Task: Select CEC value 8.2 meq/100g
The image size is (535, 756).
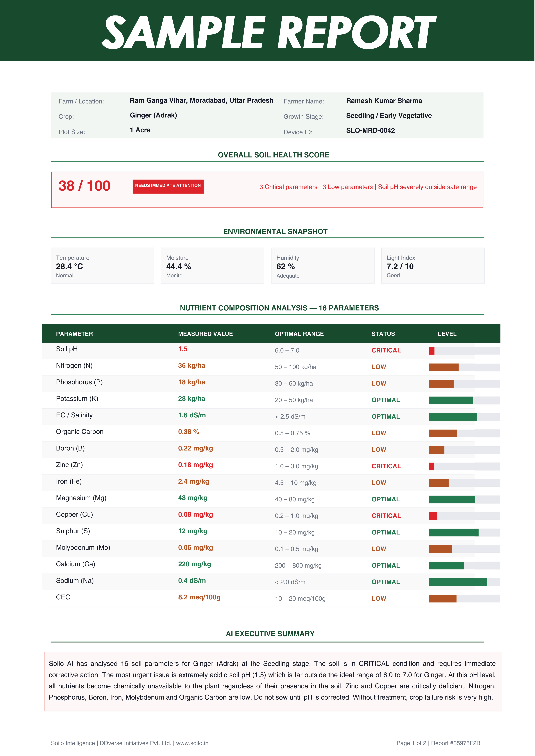Action: [199, 597]
